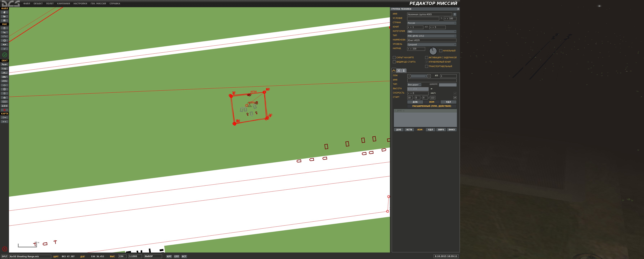Open the goals crosshair icon
The image size is (644, 259).
click(4, 40)
